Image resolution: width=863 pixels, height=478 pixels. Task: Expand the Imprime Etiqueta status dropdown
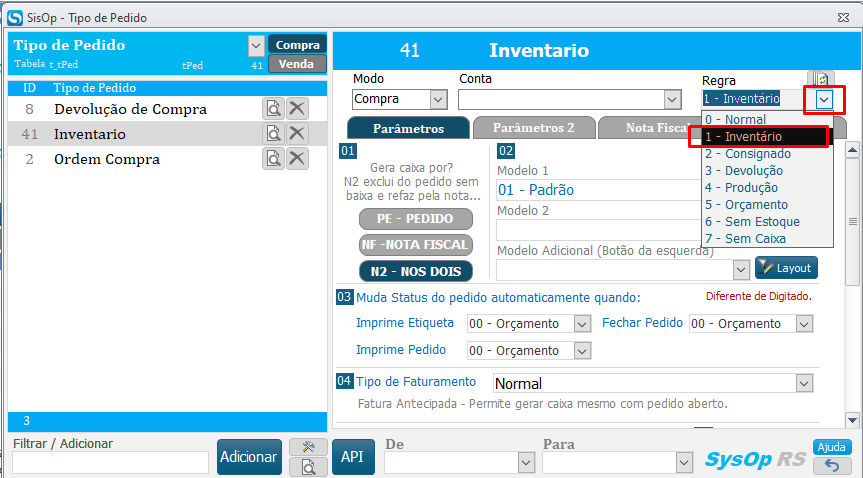(x=582, y=324)
